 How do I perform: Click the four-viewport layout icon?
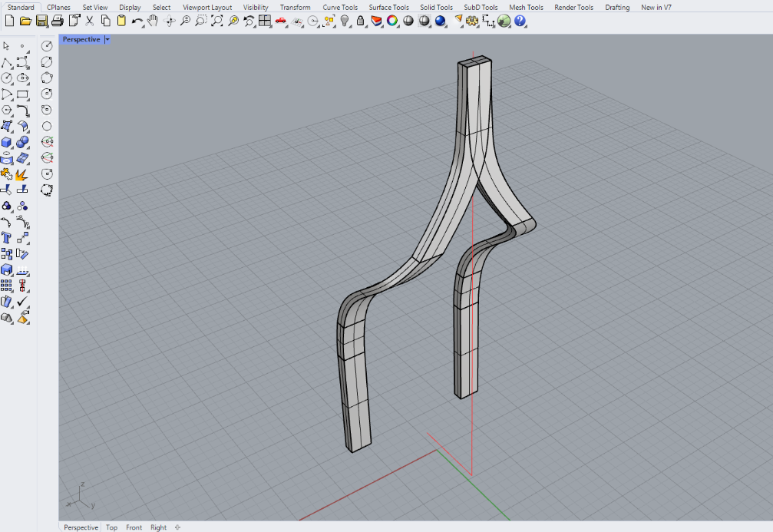[265, 21]
